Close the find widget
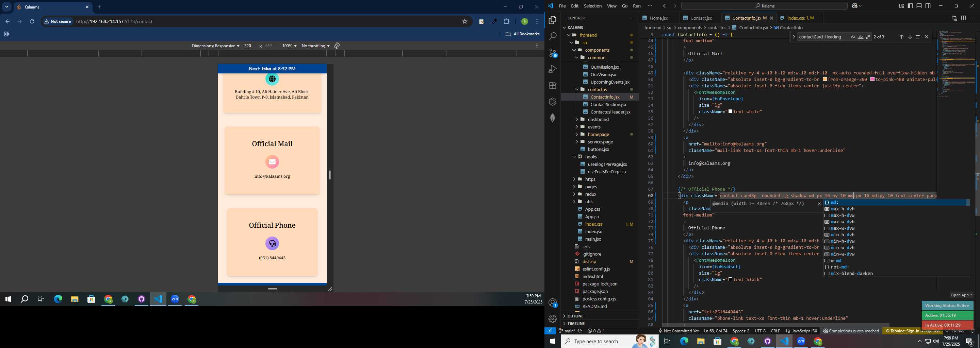980x348 pixels. point(926,37)
